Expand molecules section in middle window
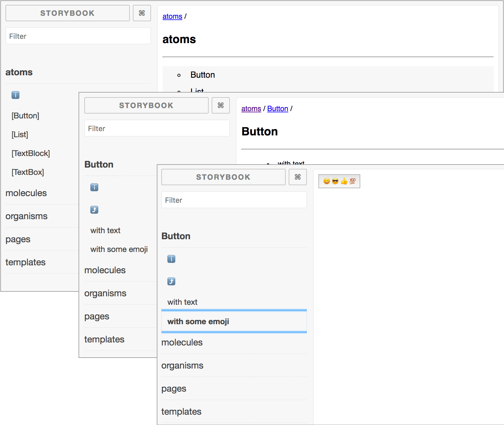Viewport: 504px width, 425px height. click(x=105, y=270)
